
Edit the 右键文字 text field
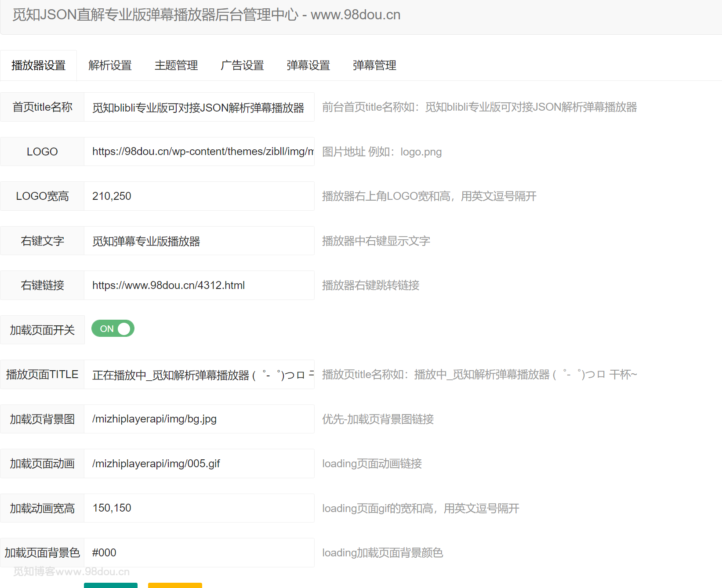[x=199, y=241]
